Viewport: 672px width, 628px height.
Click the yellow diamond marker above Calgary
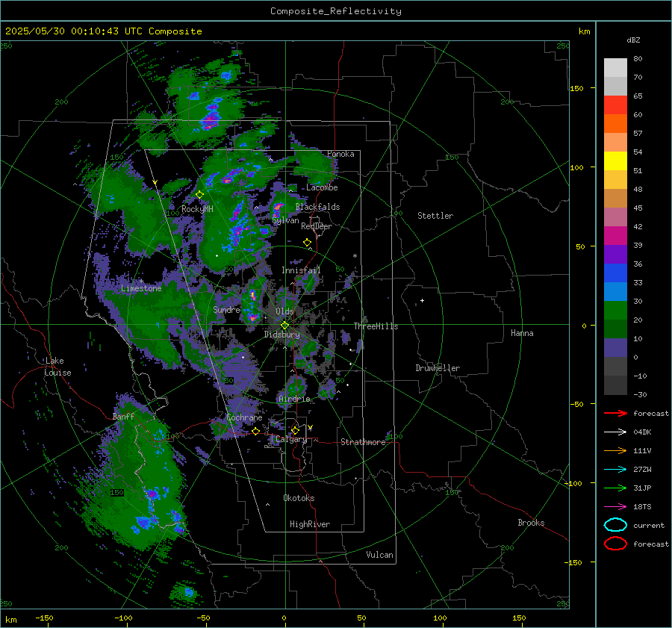click(x=295, y=430)
